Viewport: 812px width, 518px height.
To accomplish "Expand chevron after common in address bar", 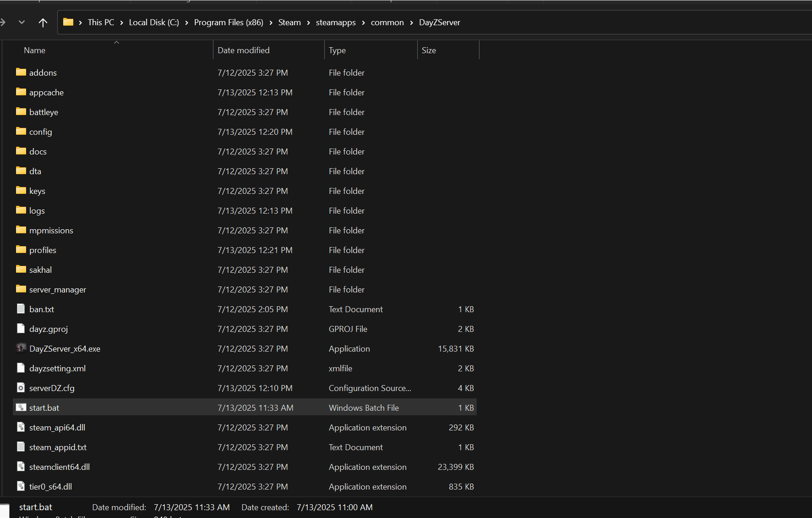I will tap(411, 22).
